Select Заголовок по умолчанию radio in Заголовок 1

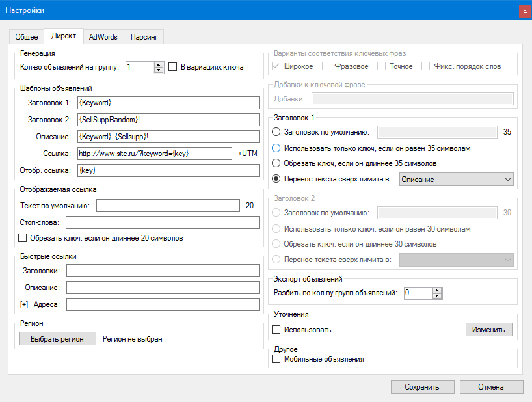tap(276, 132)
